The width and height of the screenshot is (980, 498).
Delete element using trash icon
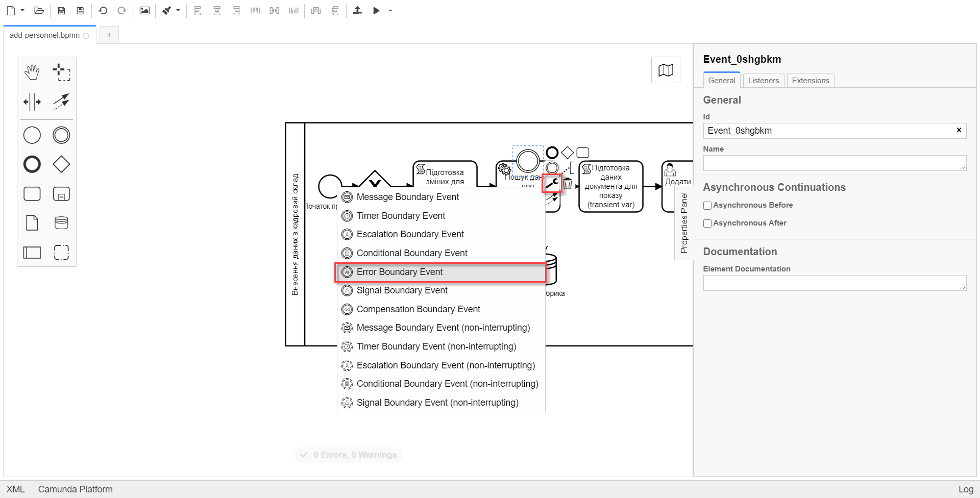point(567,184)
